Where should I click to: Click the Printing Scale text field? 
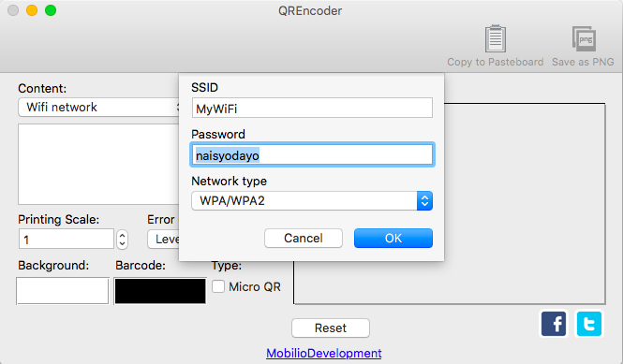coord(67,239)
